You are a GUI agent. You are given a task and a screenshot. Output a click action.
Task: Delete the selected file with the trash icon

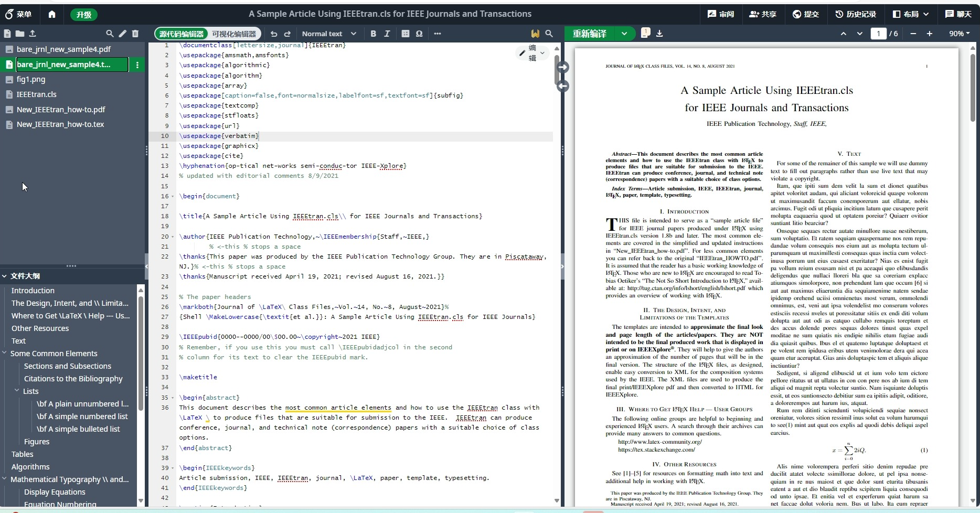(x=135, y=34)
